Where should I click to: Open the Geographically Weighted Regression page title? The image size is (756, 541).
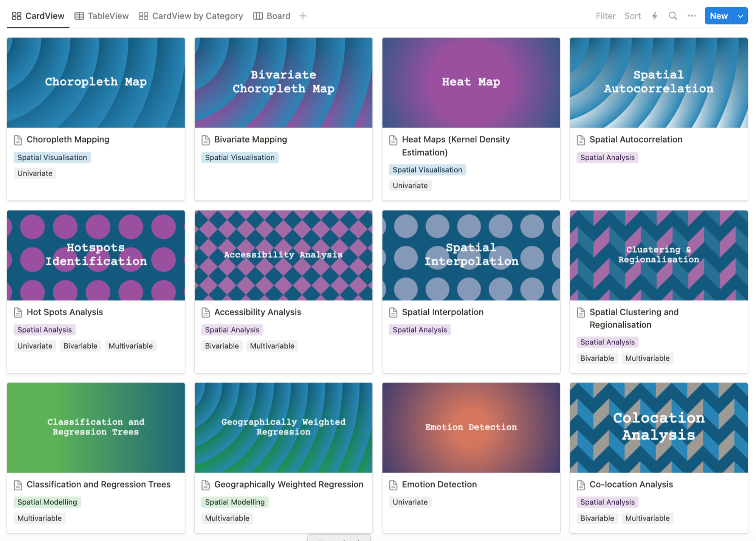[x=288, y=484]
